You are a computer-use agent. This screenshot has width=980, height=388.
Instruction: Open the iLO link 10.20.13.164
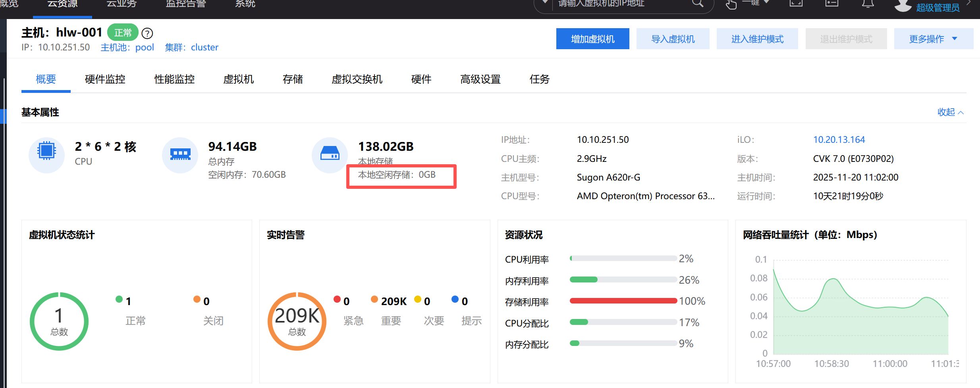[839, 140]
